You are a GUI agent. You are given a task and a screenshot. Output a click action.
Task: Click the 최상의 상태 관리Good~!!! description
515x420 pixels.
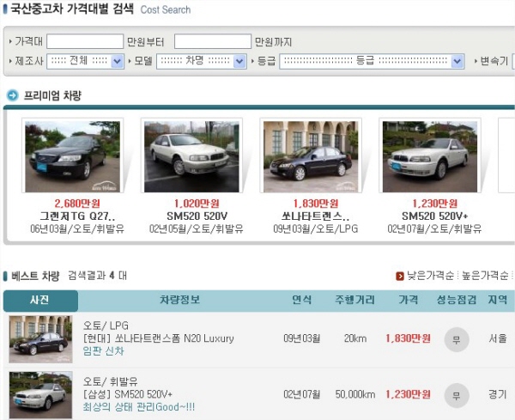pos(138,407)
